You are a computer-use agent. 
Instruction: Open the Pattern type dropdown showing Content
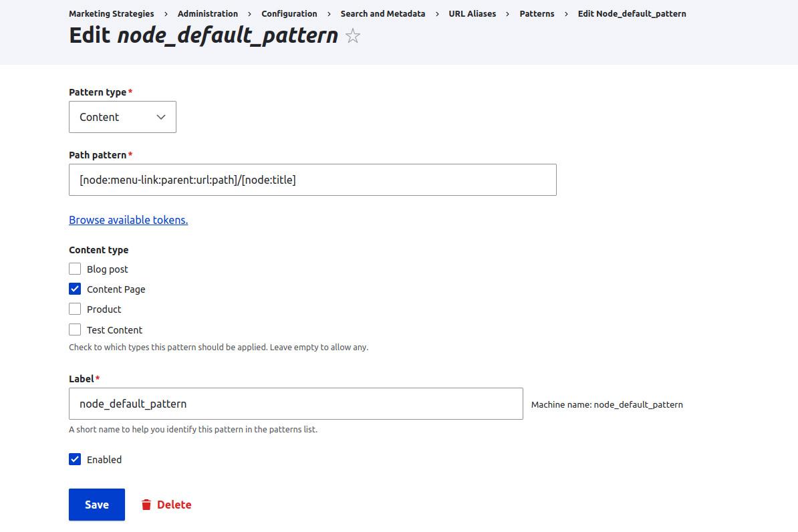click(x=122, y=116)
